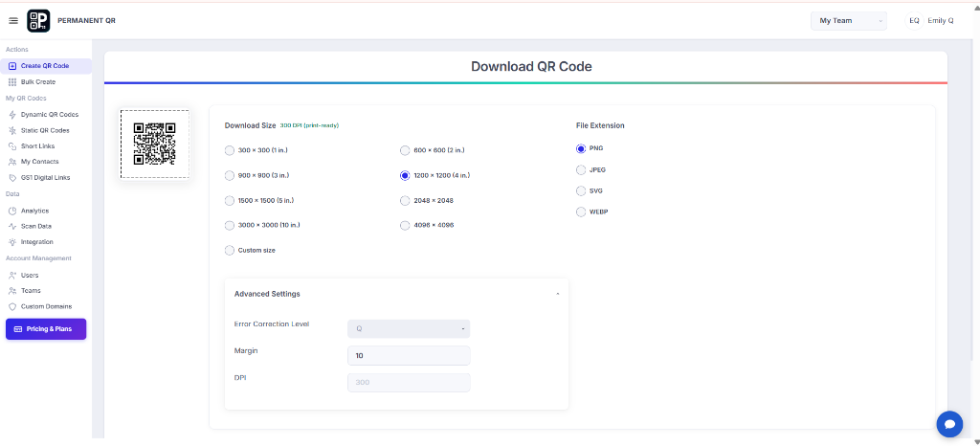This screenshot has height=446, width=980.
Task: Select 1200 × 1200 (4 in.) size
Action: (405, 175)
